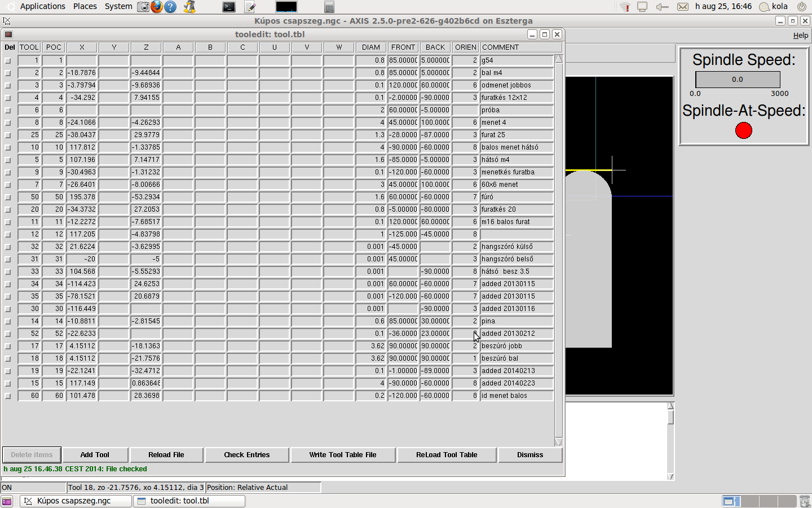Tick the delete checkbox for tool 50 fúró

8,197
